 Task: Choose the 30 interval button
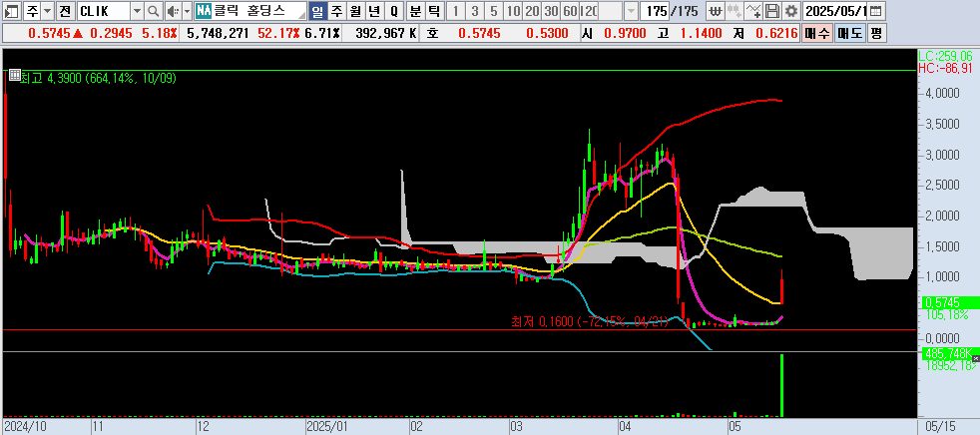[x=551, y=11]
